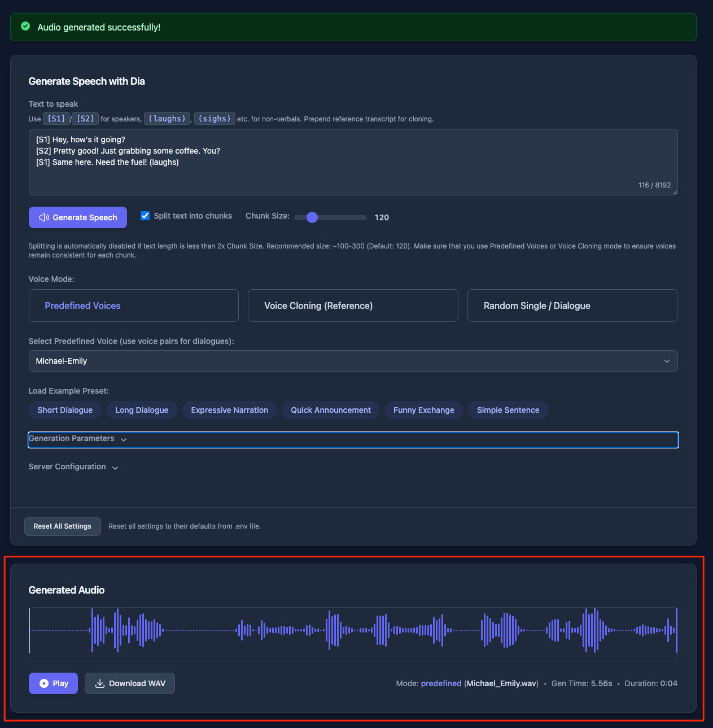The width and height of the screenshot is (713, 728).
Task: Click the (sighs) tag hint
Action: pyautogui.click(x=215, y=119)
